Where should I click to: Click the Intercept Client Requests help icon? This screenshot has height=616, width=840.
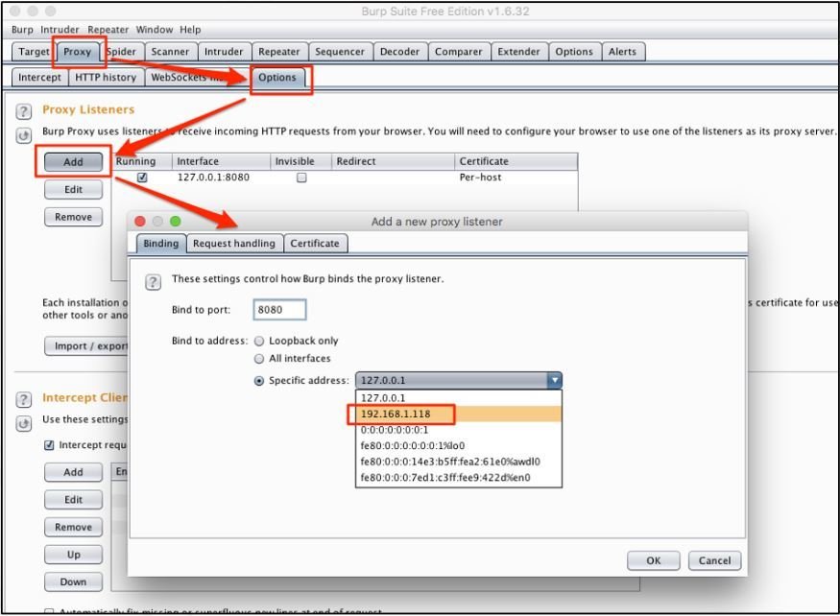(23, 399)
